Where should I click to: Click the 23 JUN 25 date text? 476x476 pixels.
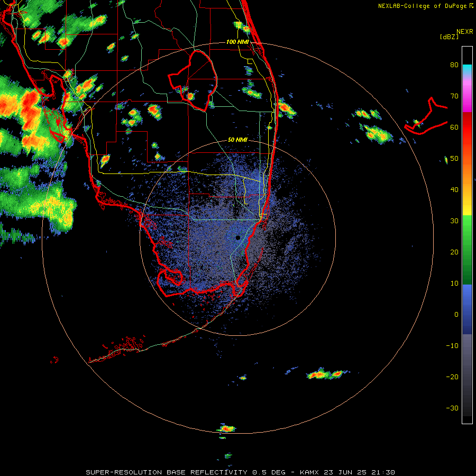click(x=345, y=472)
